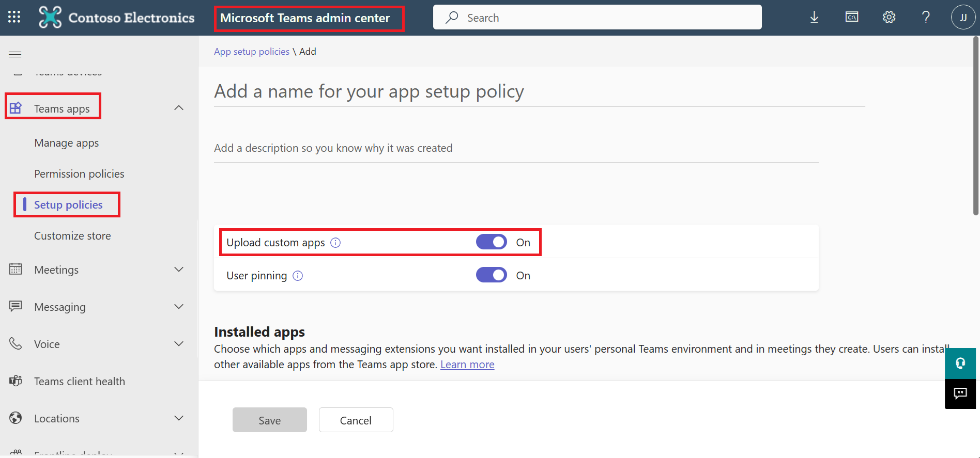980x458 pixels.
Task: Click info icon beside Upload custom apps
Action: tap(335, 243)
